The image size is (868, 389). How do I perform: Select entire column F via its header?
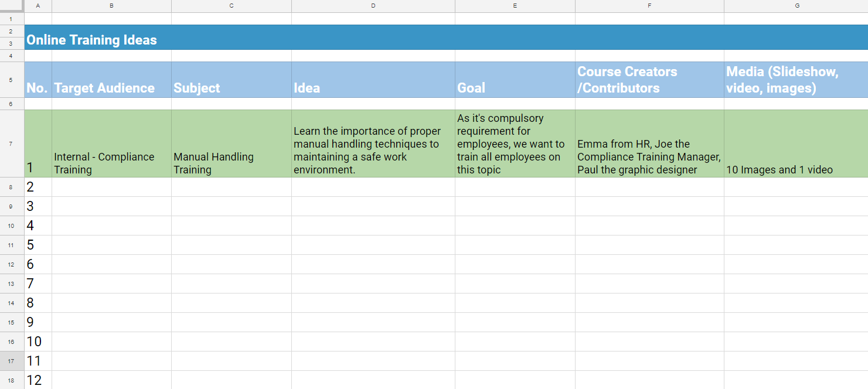649,6
